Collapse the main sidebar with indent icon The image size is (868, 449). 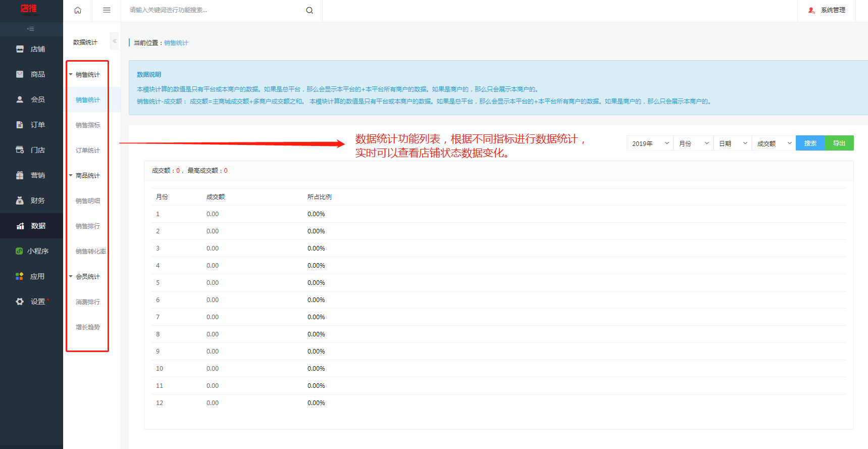click(31, 29)
